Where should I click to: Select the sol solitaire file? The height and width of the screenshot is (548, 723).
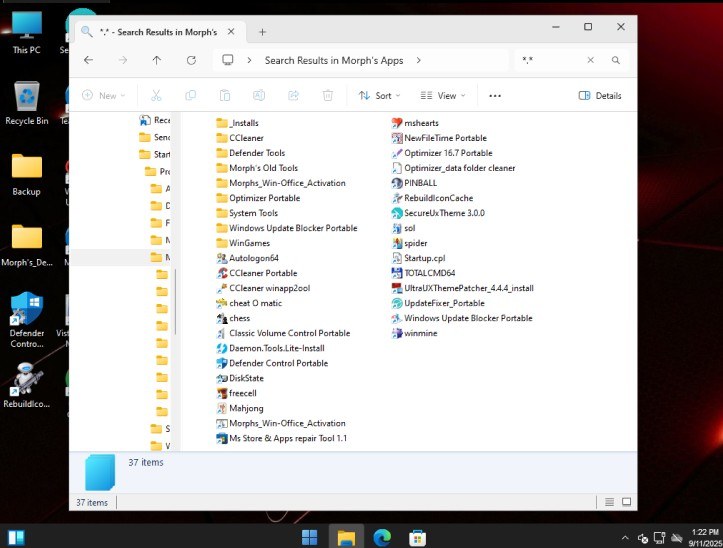403,228
